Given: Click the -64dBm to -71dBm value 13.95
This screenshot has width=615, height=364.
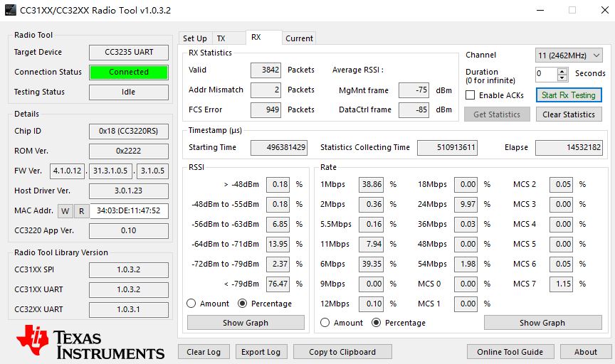Looking at the screenshot, I should [x=278, y=244].
